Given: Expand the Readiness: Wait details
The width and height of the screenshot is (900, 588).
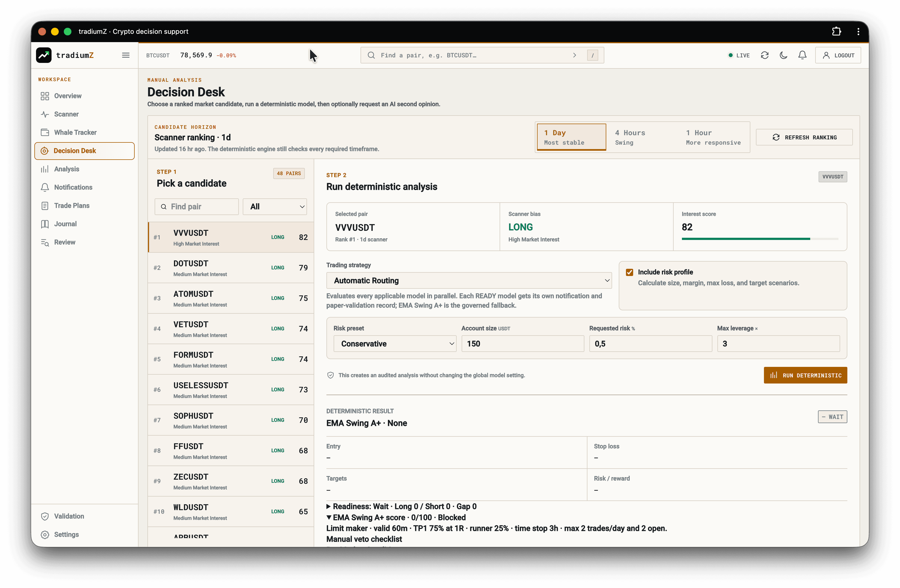Looking at the screenshot, I should pos(401,506).
